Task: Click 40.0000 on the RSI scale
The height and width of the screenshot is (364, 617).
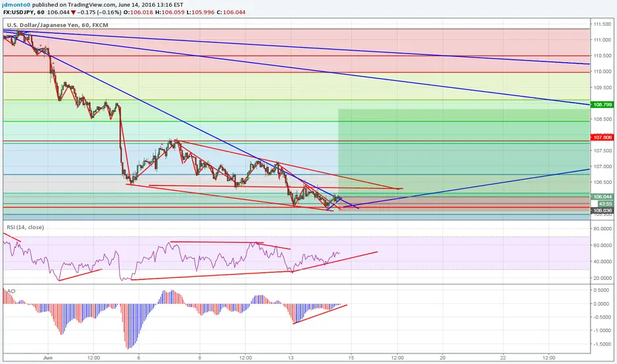Action: coord(602,261)
